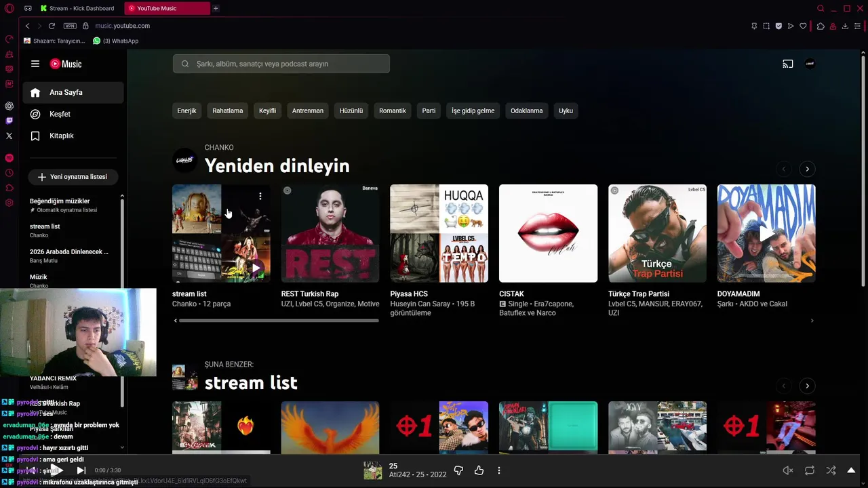Select the Antrenman mood chip
Viewport: 868px width, 488px height.
click(x=308, y=110)
